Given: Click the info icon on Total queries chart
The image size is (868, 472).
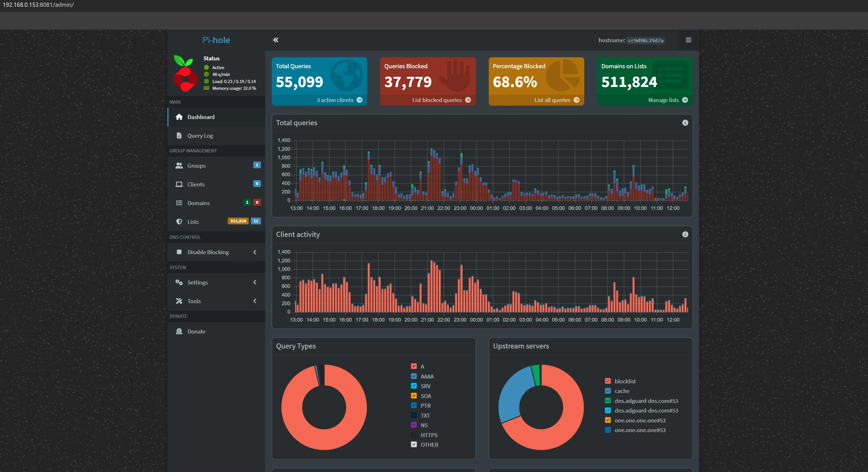Looking at the screenshot, I should coord(685,123).
